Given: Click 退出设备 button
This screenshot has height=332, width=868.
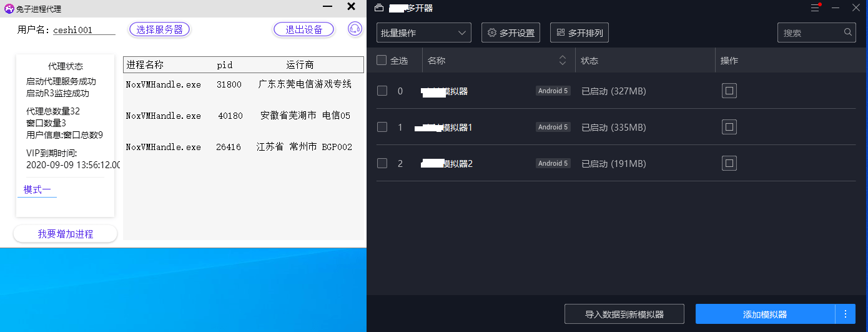Looking at the screenshot, I should 304,29.
